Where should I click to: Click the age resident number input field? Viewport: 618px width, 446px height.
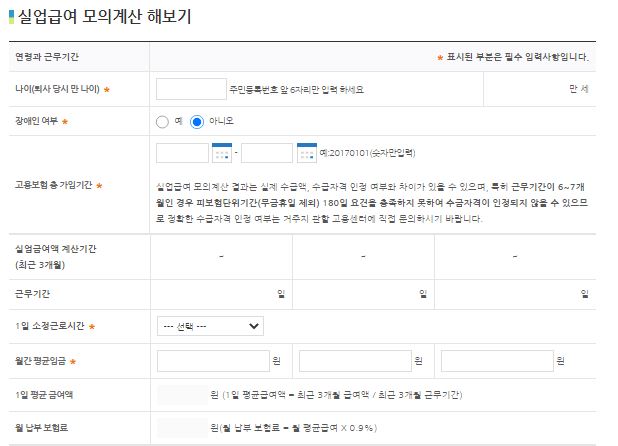191,89
